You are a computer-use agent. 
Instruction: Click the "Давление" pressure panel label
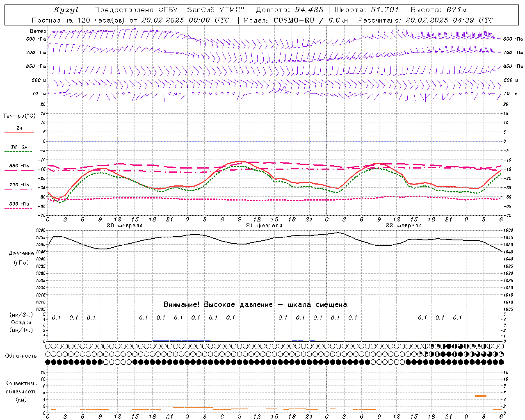click(21, 253)
